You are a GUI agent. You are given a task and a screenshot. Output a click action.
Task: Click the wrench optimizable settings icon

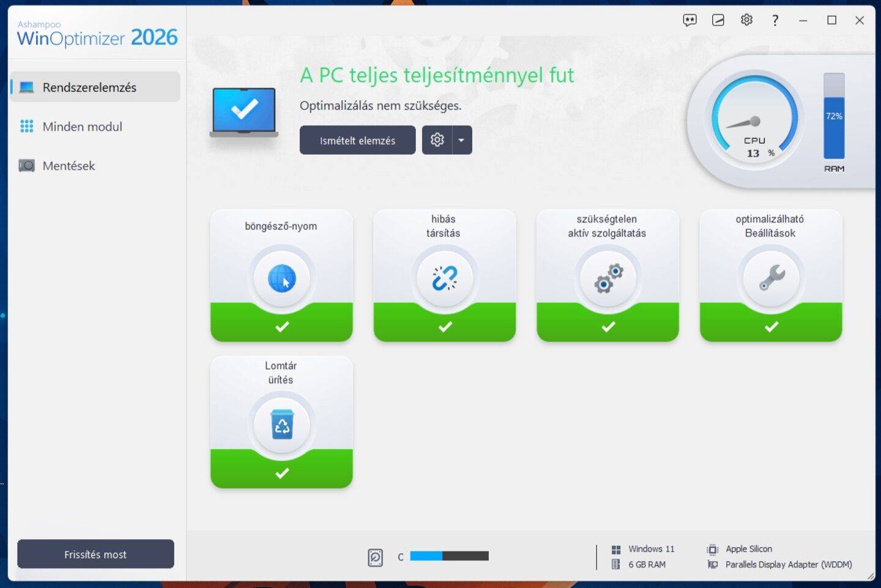pyautogui.click(x=771, y=277)
